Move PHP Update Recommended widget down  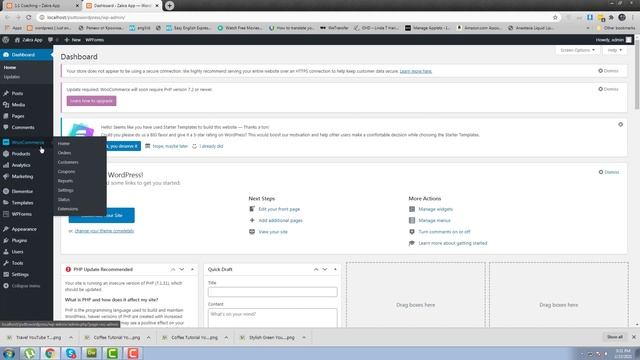[x=182, y=269]
